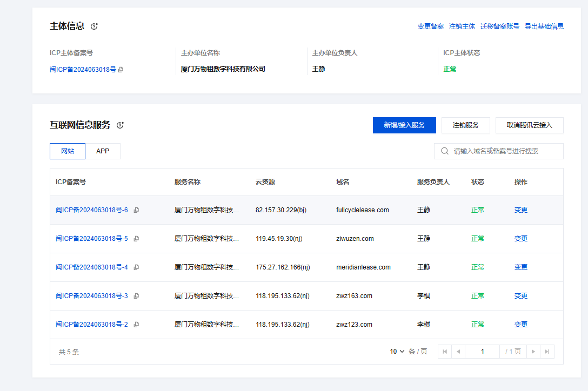Switch to the APP tab
Image resolution: width=588 pixels, height=391 pixels.
click(x=103, y=151)
